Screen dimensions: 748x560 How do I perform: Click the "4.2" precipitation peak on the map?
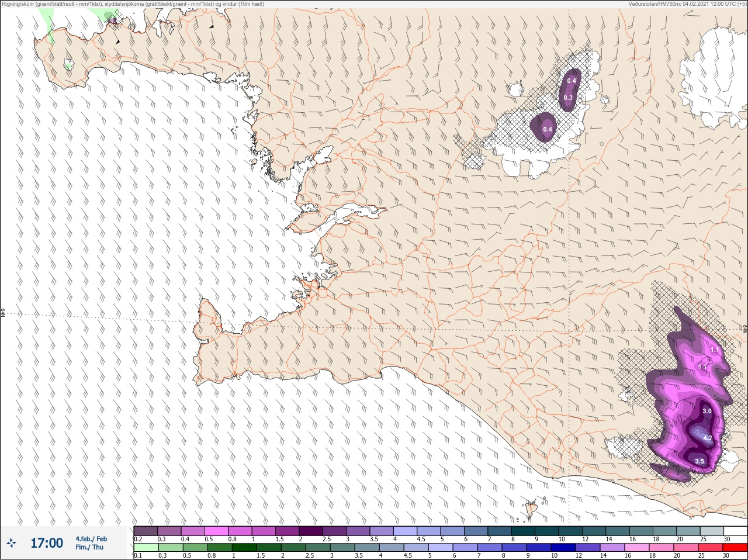[707, 438]
